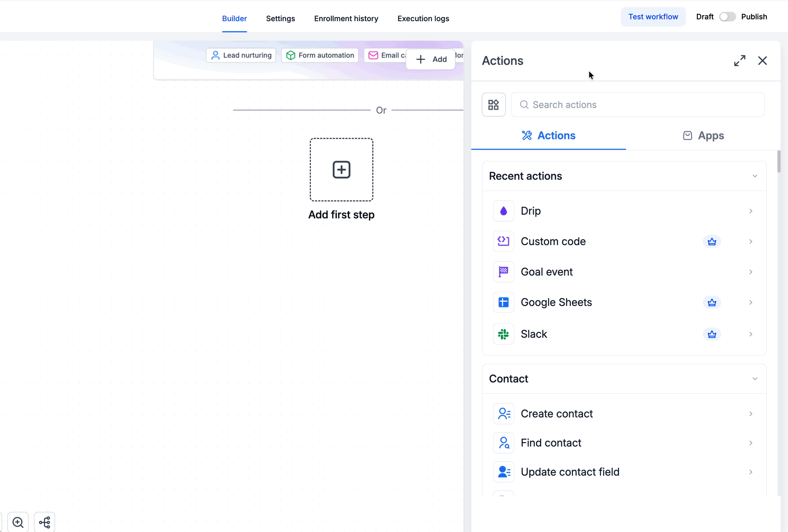Toggle the Draft/Publish switch
The width and height of the screenshot is (788, 532).
point(728,17)
